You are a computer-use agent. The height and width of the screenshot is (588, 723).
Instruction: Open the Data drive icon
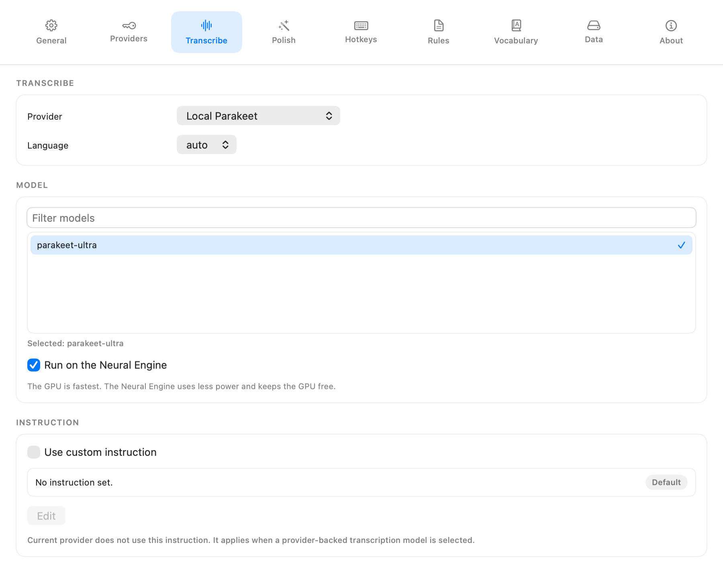(594, 26)
